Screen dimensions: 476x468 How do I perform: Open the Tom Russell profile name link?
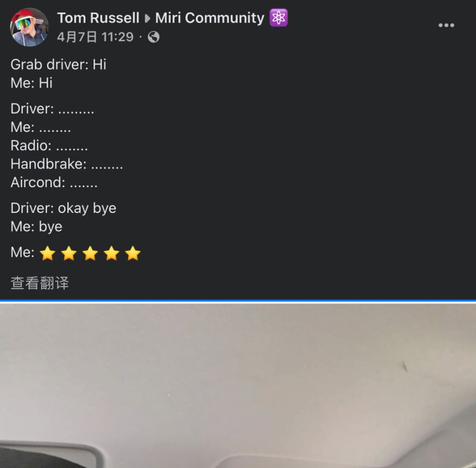(98, 18)
